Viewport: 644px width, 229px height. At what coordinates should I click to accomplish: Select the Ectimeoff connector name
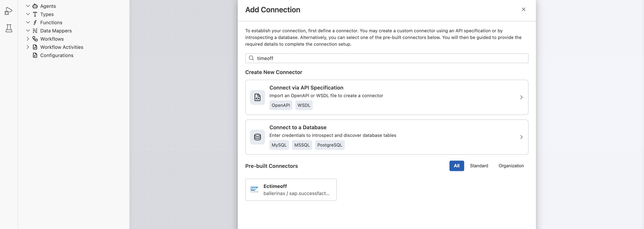click(x=275, y=186)
